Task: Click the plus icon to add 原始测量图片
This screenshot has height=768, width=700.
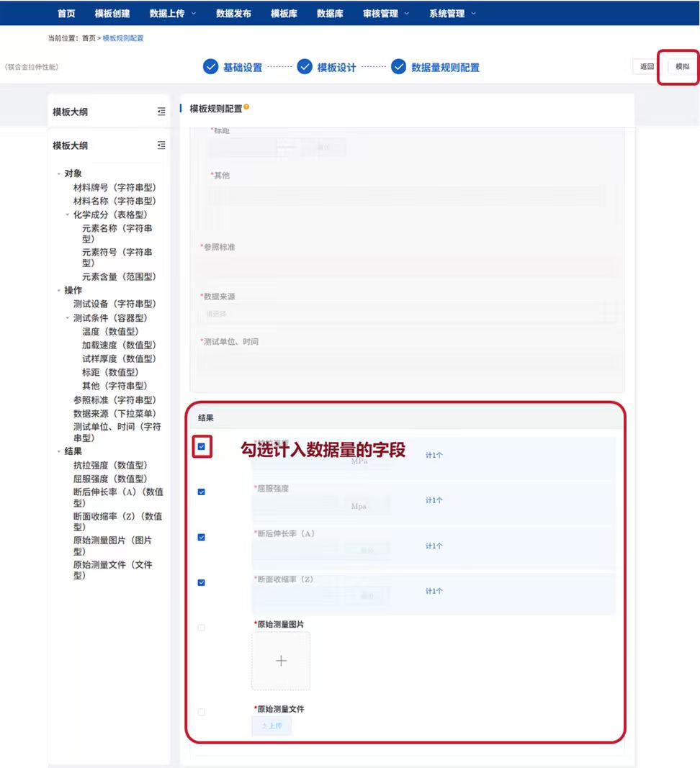Action: [x=281, y=661]
